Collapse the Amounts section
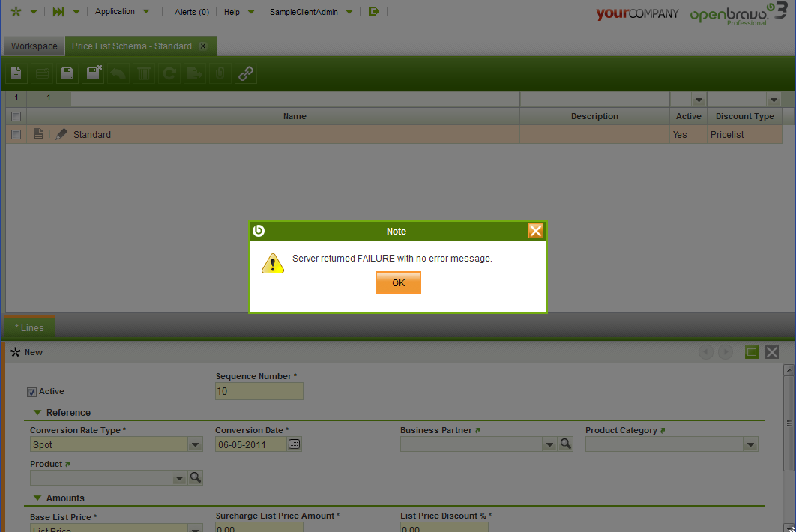 tap(37, 498)
